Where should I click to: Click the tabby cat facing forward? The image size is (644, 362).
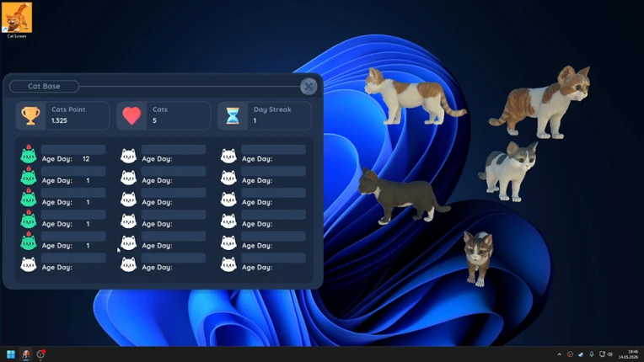[x=478, y=258]
